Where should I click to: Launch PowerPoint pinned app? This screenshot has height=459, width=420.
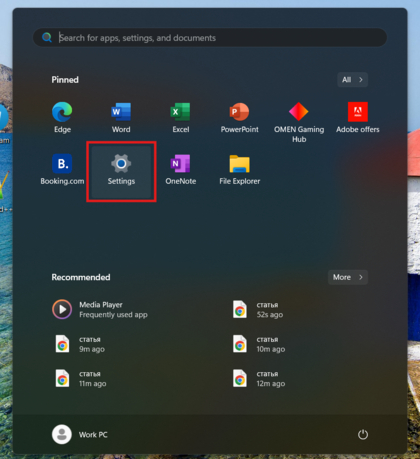point(239,117)
